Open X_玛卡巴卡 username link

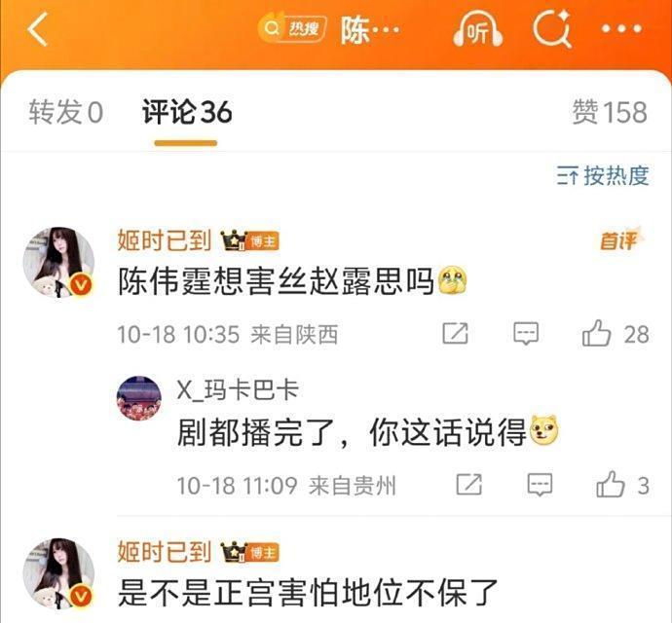pyautogui.click(x=238, y=390)
